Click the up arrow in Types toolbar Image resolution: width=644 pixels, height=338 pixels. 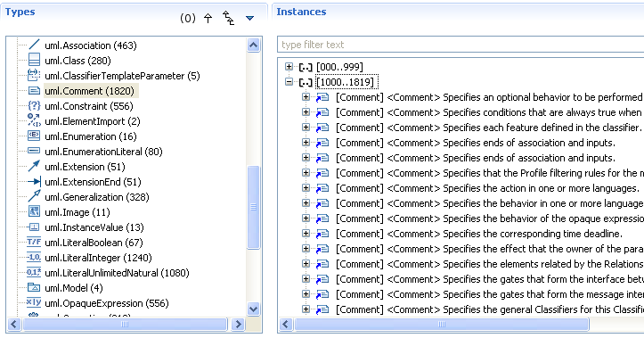(x=208, y=18)
